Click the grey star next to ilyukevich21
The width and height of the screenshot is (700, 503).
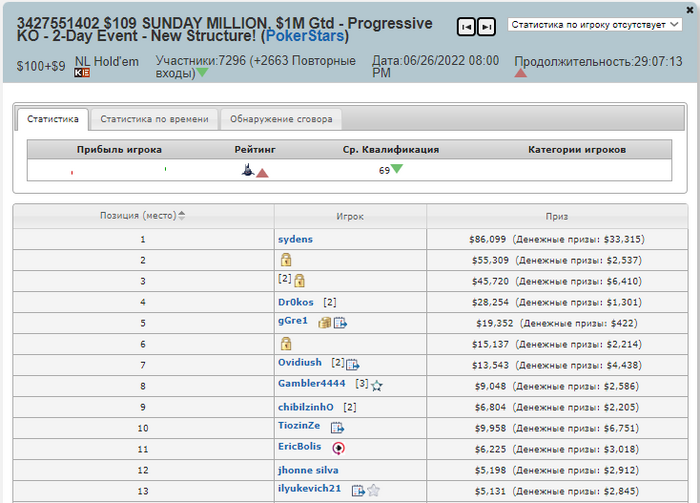click(x=374, y=491)
